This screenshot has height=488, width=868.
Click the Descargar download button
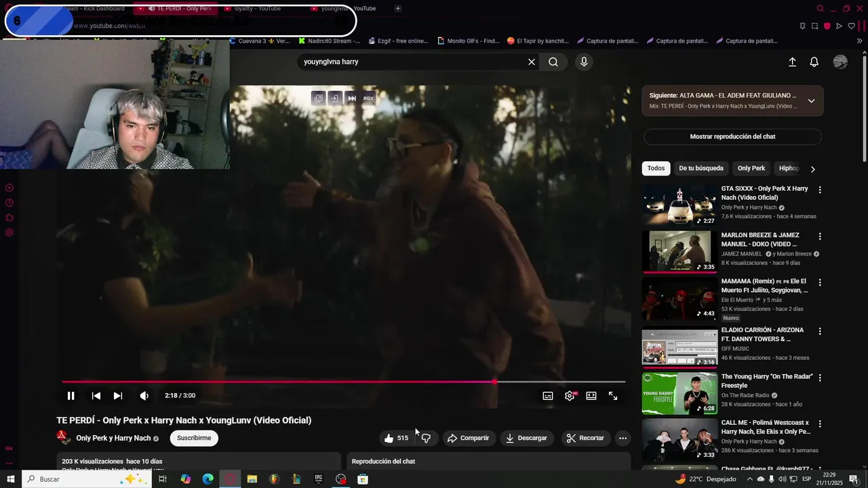(527, 438)
